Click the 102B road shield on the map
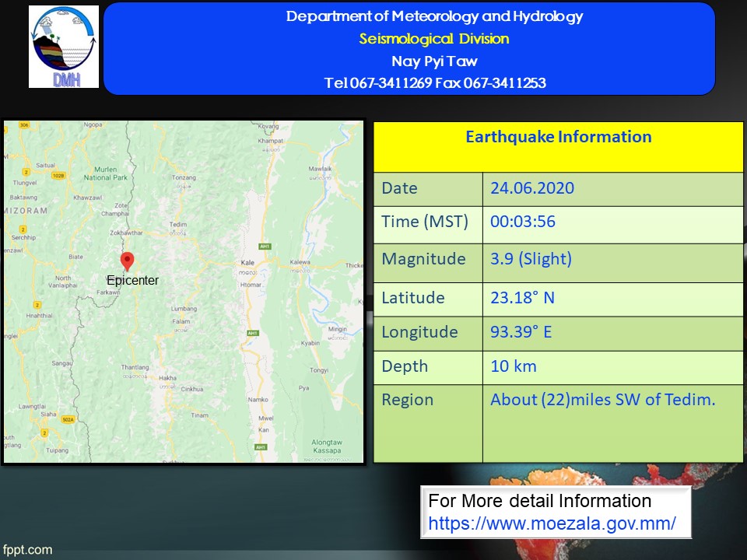Screen dimensions: 747x560 tap(58, 176)
